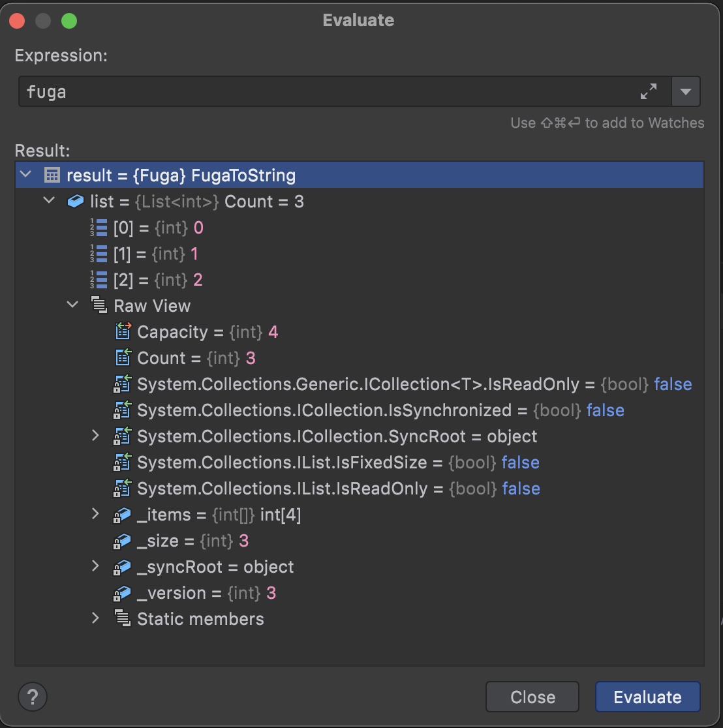
Task: Click the index icon for element [2]
Action: pos(99,279)
